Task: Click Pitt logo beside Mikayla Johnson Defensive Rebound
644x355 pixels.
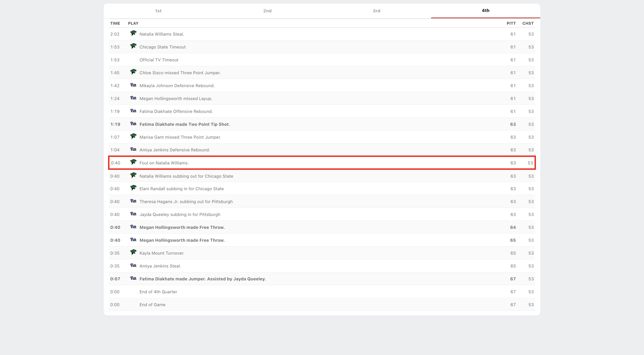Action: tap(133, 85)
